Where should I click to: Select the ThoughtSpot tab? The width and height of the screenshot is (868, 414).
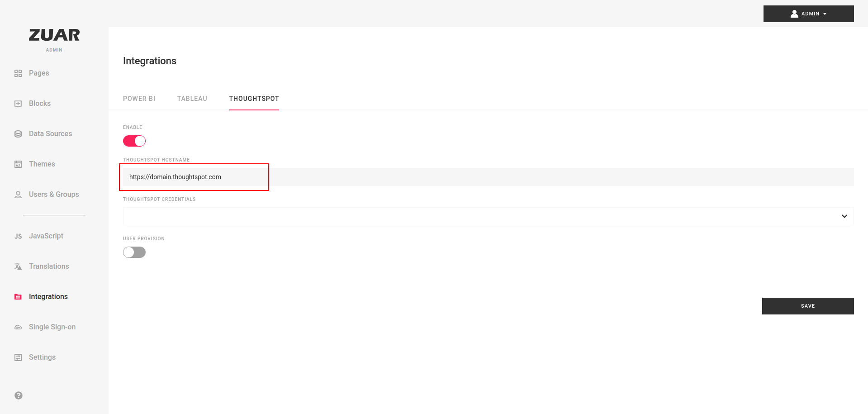point(254,99)
